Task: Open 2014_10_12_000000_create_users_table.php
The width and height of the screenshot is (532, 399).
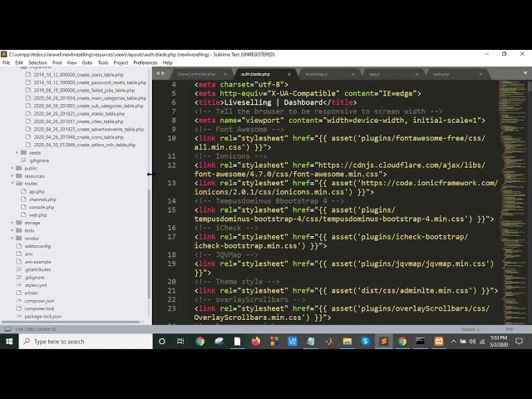Action: coord(78,75)
